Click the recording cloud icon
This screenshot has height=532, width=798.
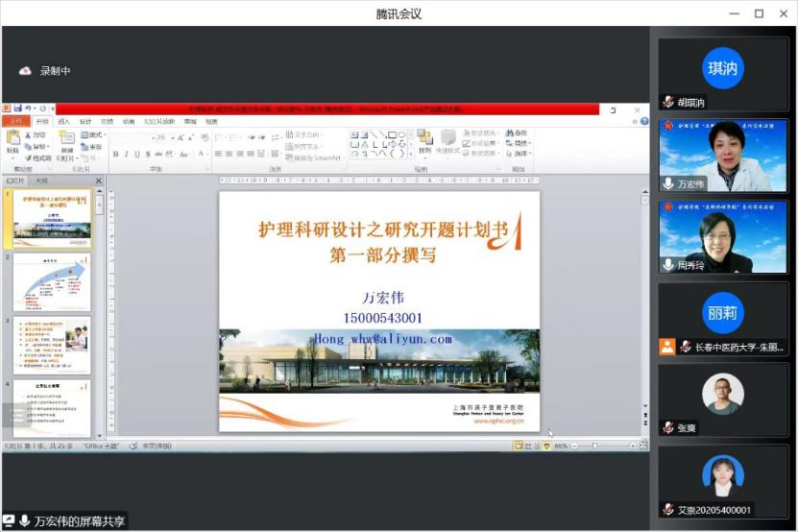tap(26, 71)
